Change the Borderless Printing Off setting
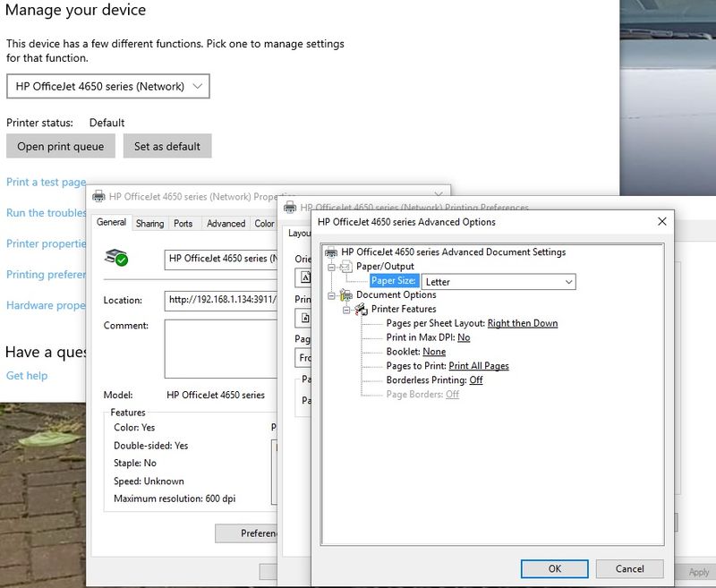 [475, 380]
